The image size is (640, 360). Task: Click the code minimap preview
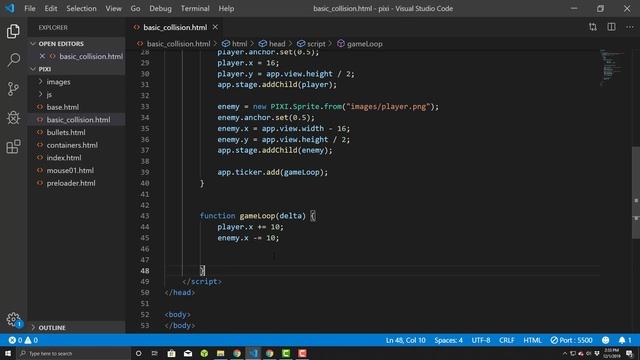click(x=611, y=67)
